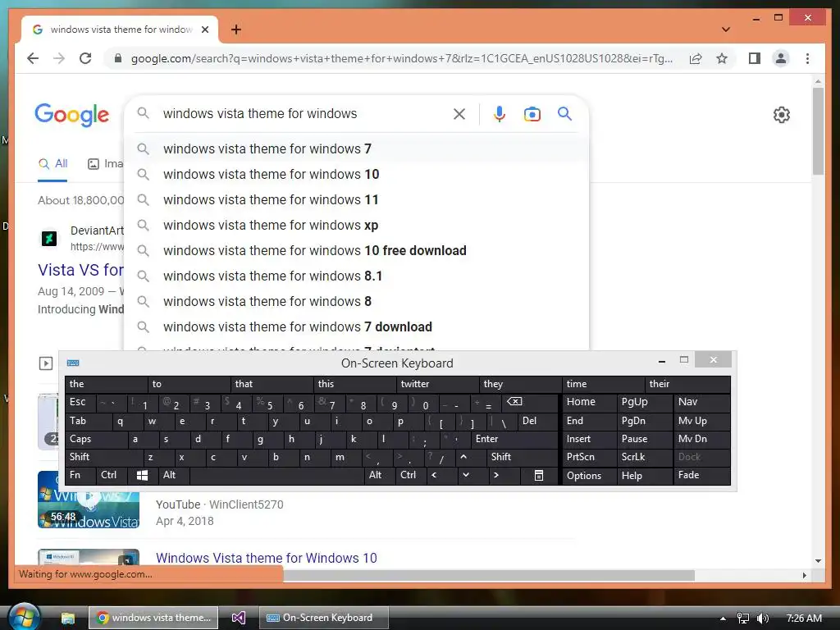The width and height of the screenshot is (840, 630).
Task: Clear the Google search box
Action: coord(459,113)
